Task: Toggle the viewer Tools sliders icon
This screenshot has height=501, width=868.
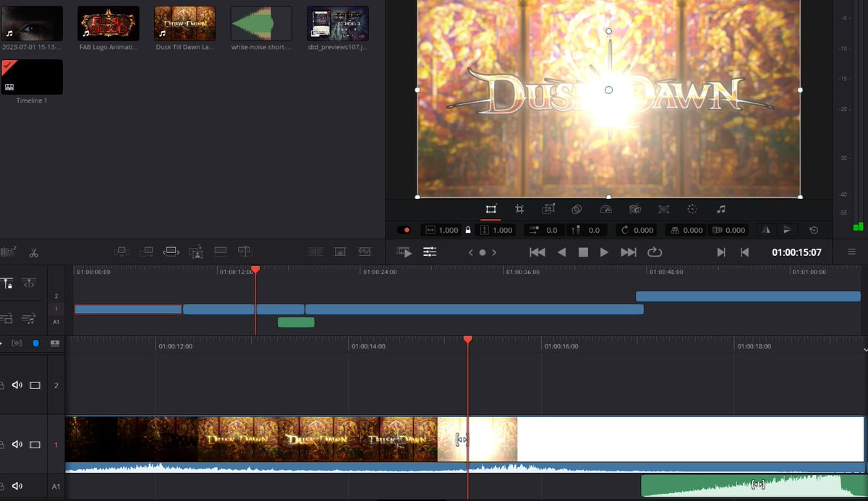Action: point(430,252)
